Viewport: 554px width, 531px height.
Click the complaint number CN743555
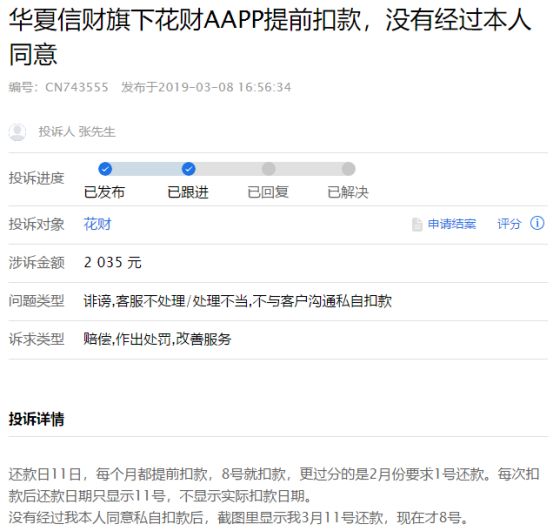pos(77,87)
